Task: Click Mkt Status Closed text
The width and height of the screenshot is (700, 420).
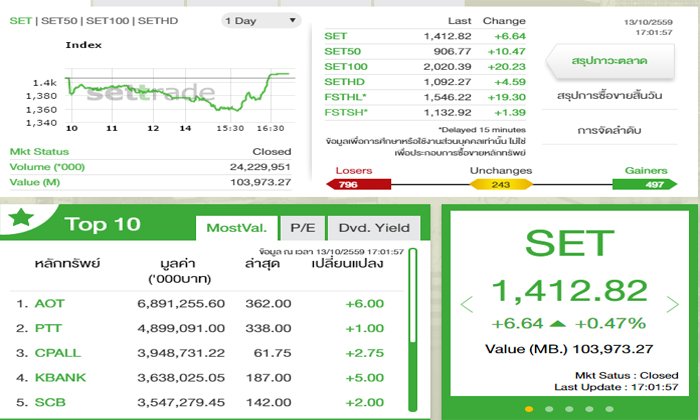Action: [x=271, y=152]
